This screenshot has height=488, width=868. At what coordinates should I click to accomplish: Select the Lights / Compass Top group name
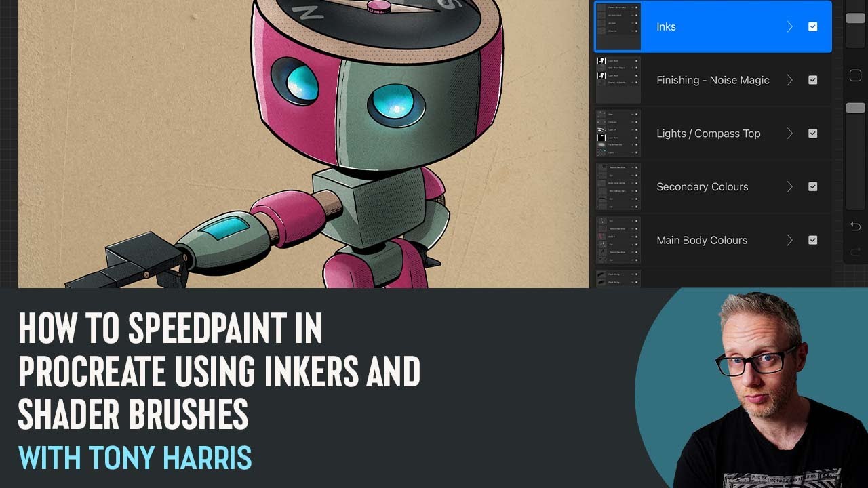point(708,134)
